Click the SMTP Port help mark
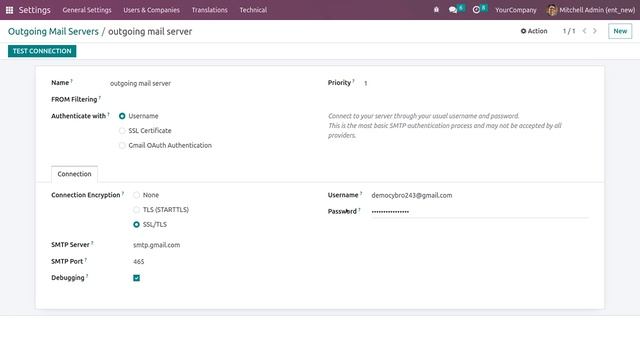This screenshot has width=640, height=360. coord(86,259)
